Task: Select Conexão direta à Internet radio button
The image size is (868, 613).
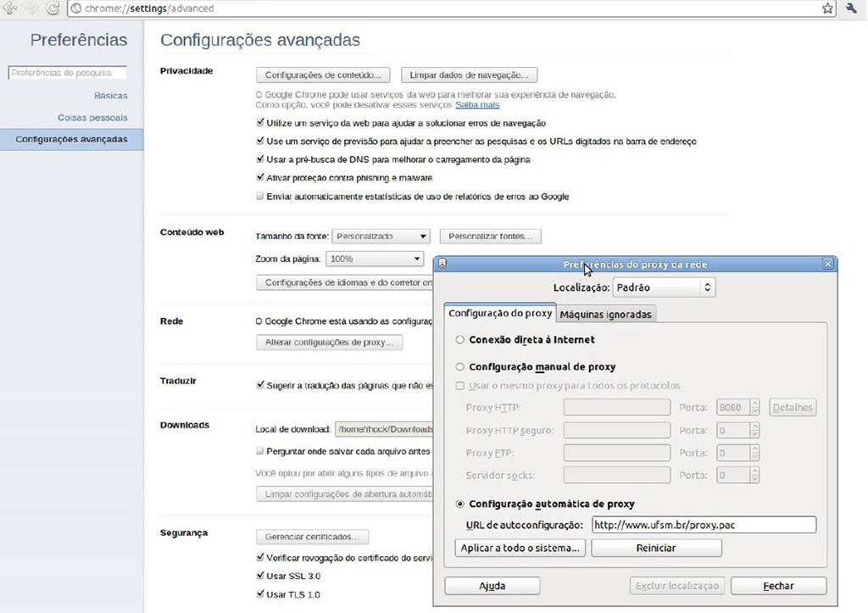Action: (x=460, y=340)
